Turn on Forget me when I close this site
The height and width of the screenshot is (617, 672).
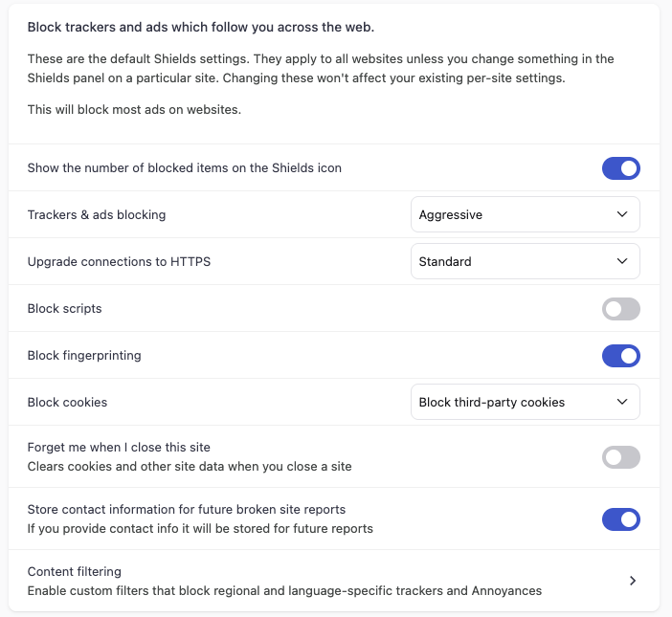click(x=620, y=457)
